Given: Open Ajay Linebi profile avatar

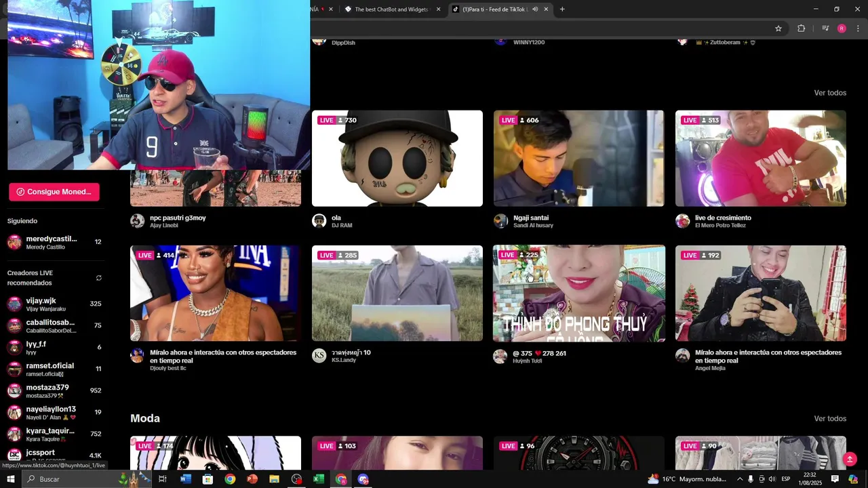Looking at the screenshot, I should pyautogui.click(x=138, y=221).
